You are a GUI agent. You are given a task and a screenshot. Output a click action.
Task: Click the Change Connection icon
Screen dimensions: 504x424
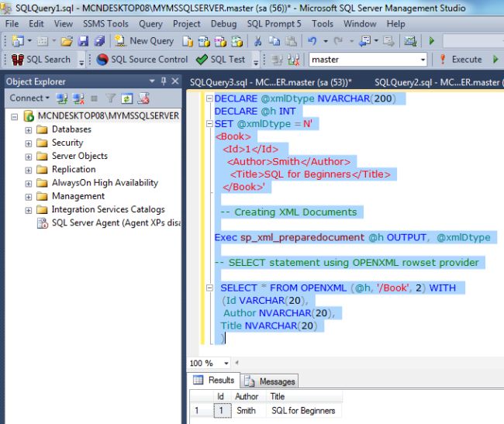(293, 60)
